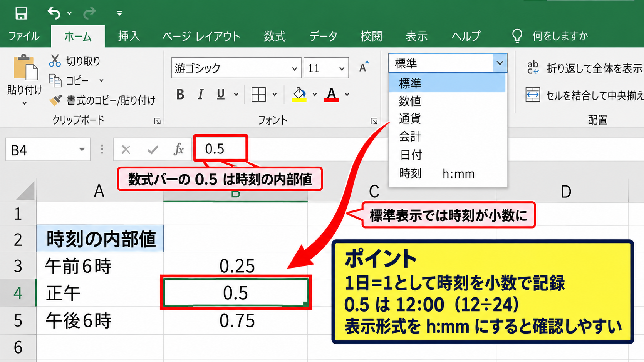Click セルを結合して中央揃え merge button
The width and height of the screenshot is (644, 362).
click(x=584, y=95)
